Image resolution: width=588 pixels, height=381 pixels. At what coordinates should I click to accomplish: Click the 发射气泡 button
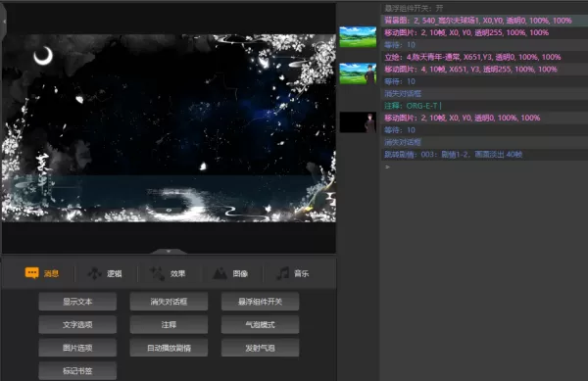coord(261,348)
